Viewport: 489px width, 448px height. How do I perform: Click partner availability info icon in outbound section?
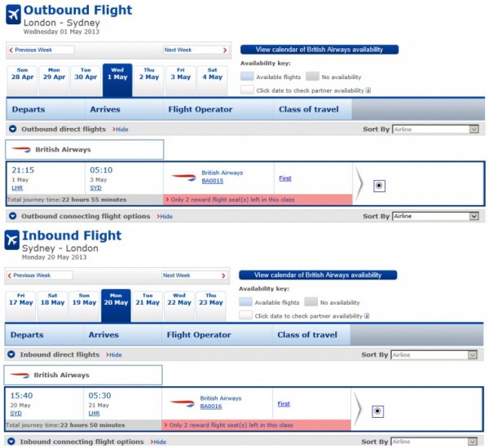368,90
